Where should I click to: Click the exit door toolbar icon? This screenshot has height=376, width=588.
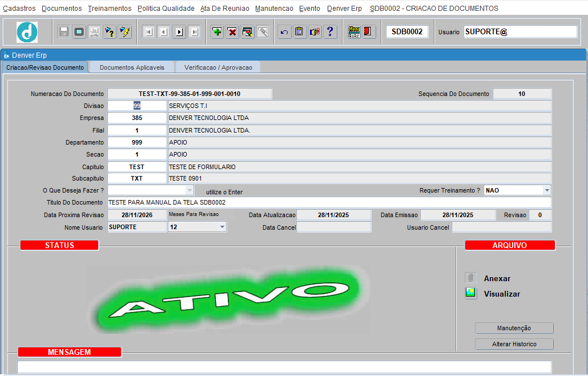tap(369, 32)
